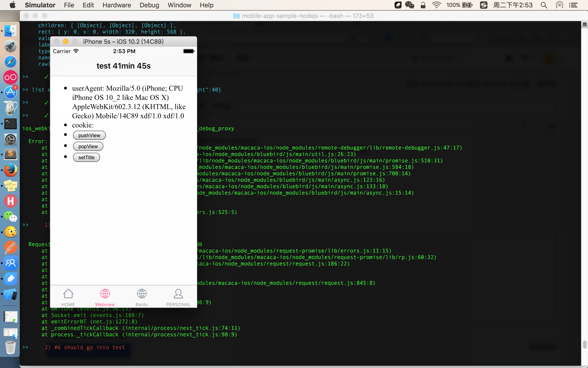Screen dimensions: 588x368
Task: Open the Help menu
Action: (206, 5)
